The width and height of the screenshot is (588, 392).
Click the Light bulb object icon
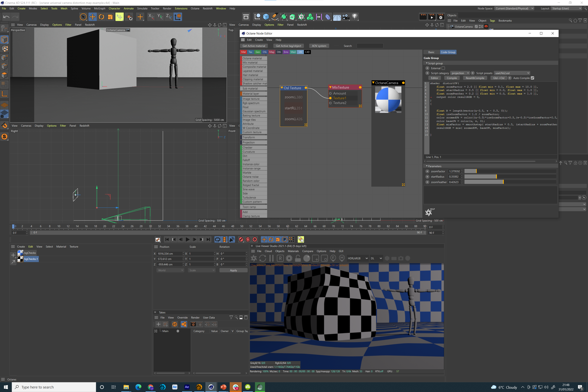355,17
